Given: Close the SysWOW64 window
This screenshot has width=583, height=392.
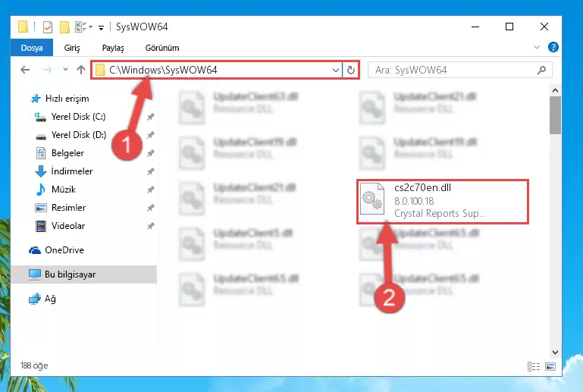Looking at the screenshot, I should [544, 27].
